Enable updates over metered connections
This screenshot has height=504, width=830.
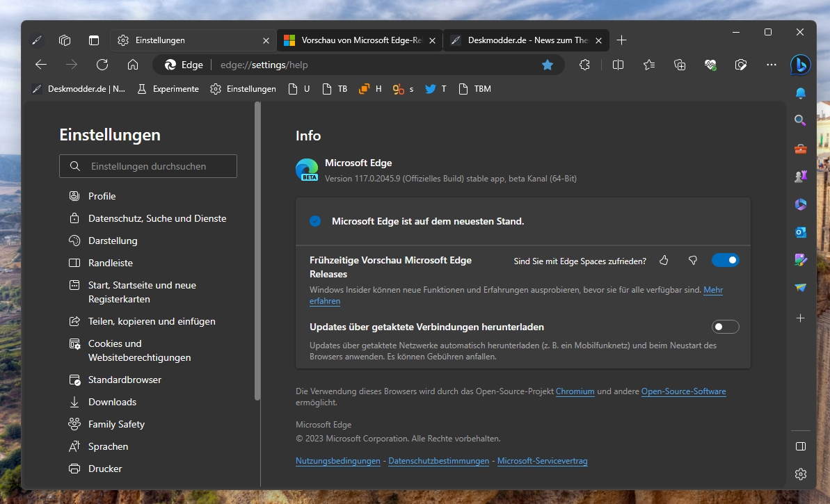(x=725, y=327)
